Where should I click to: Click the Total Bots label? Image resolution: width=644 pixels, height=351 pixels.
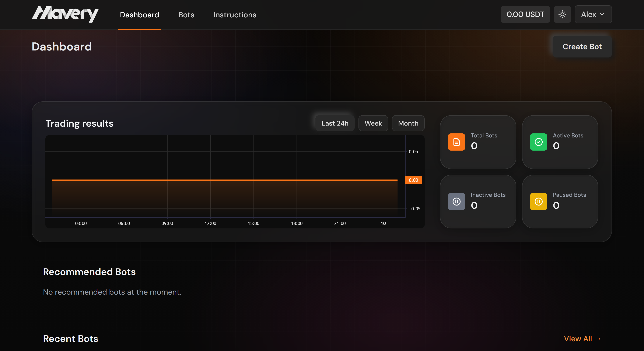pos(484,136)
